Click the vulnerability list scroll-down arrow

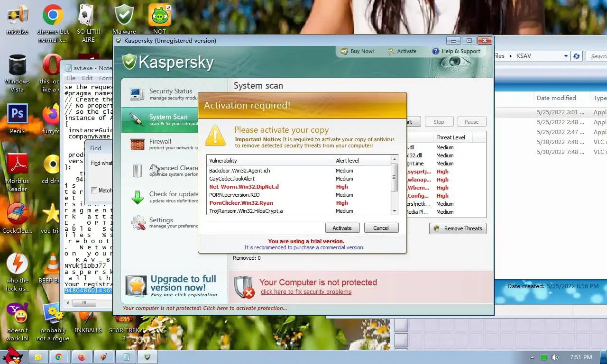coord(395,211)
